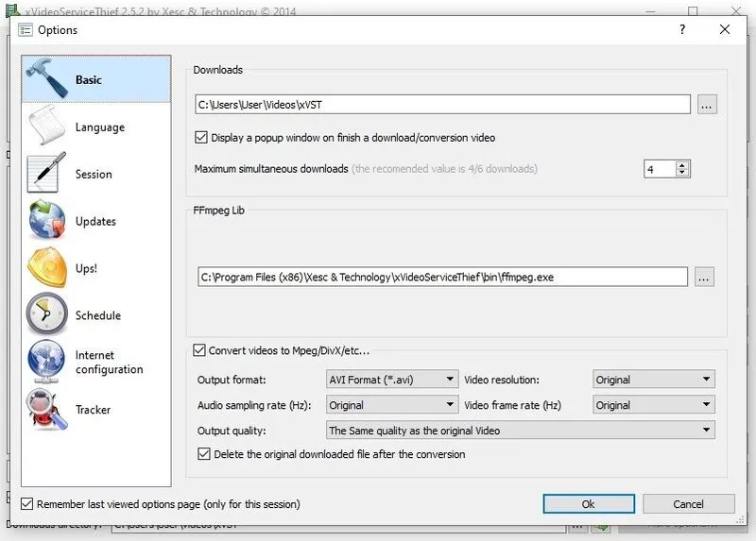Open the Audio sampling rate dropdown

point(392,405)
